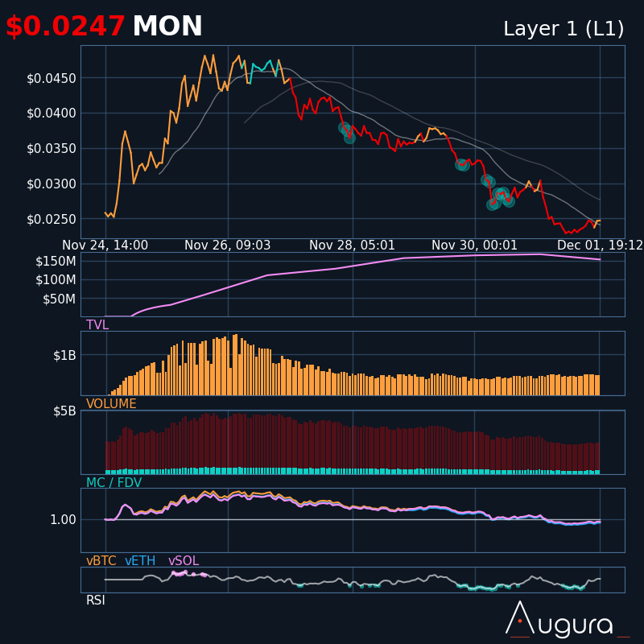Click the Dec 01, 19:12 date label
Image resolution: width=644 pixels, height=644 pixels.
(600, 246)
